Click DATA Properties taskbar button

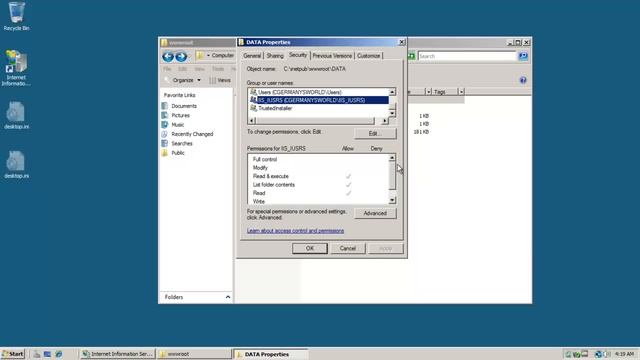270,354
